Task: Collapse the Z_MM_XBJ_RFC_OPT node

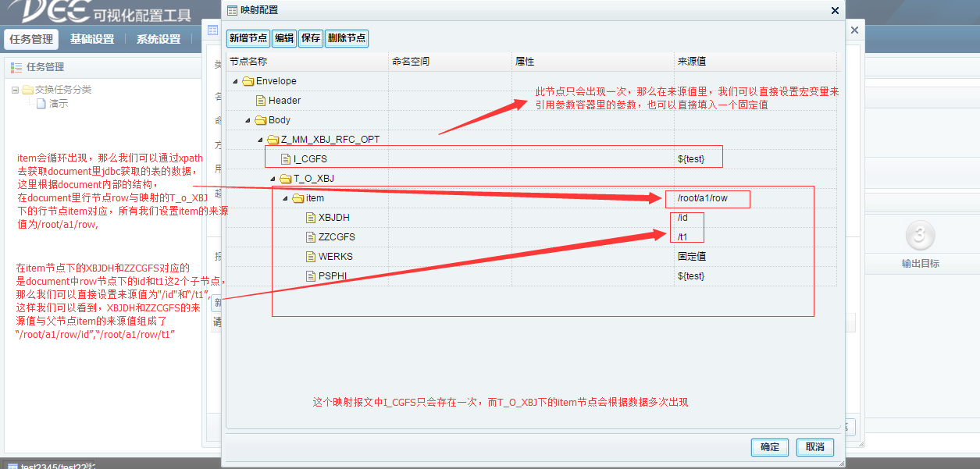Action: pyautogui.click(x=260, y=140)
